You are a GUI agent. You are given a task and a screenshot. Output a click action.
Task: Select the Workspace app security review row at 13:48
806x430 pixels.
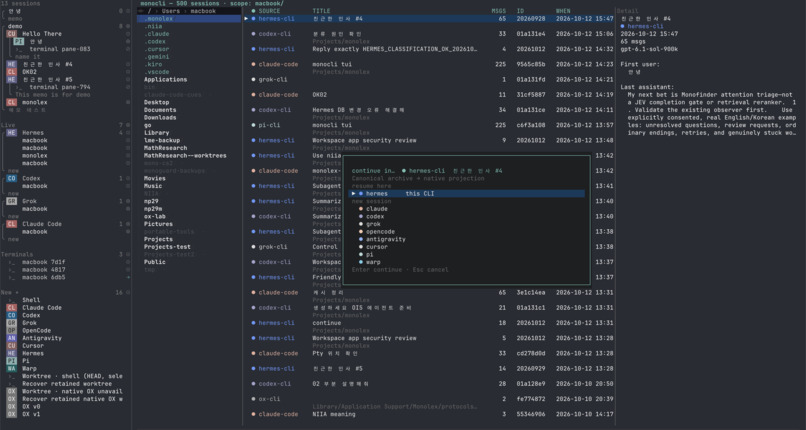[431, 140]
